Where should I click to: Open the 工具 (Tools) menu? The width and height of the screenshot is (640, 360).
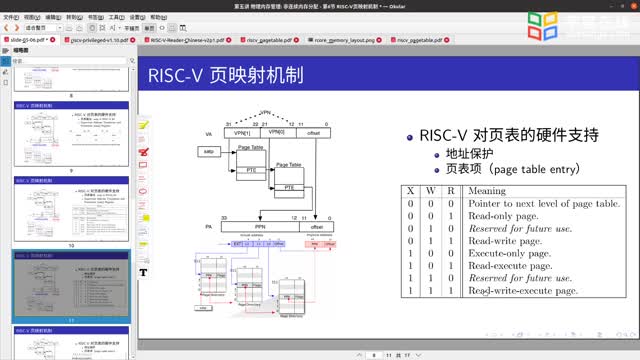click(x=116, y=17)
